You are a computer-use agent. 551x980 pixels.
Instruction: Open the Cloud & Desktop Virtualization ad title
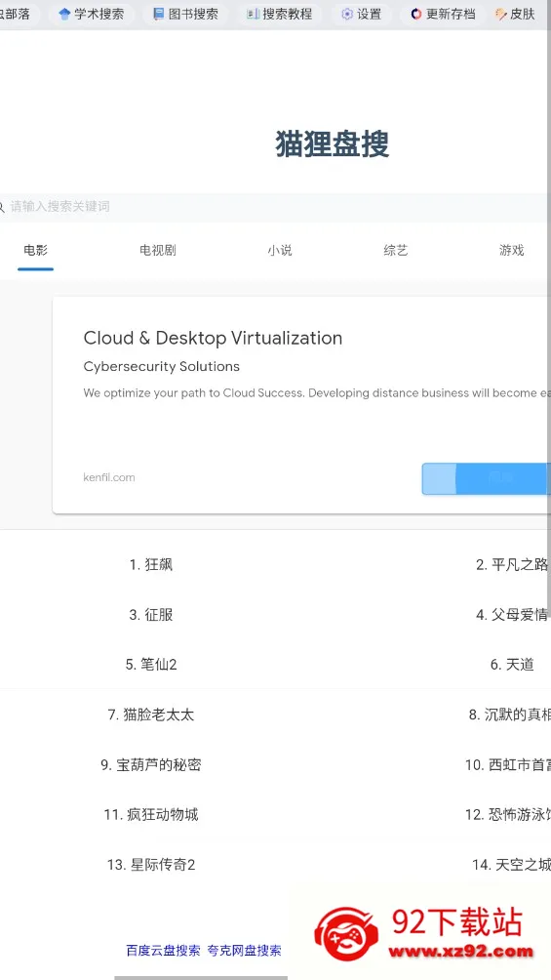[x=213, y=338]
